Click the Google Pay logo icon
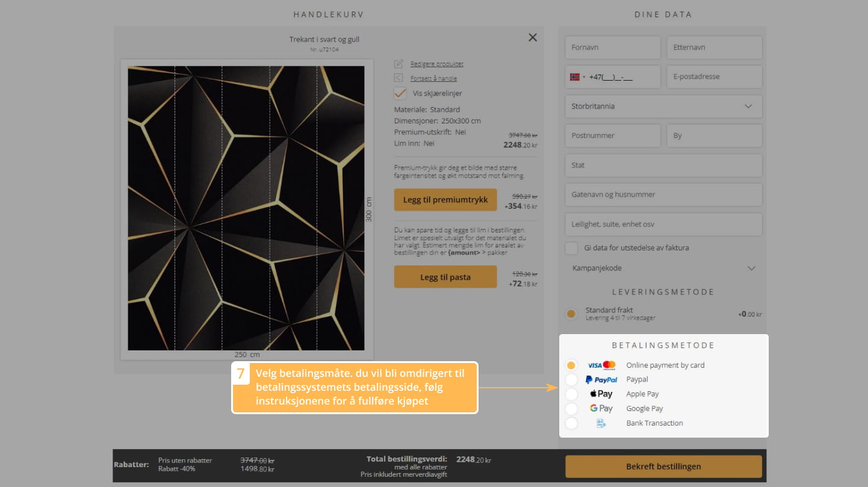868x487 pixels. click(601, 409)
